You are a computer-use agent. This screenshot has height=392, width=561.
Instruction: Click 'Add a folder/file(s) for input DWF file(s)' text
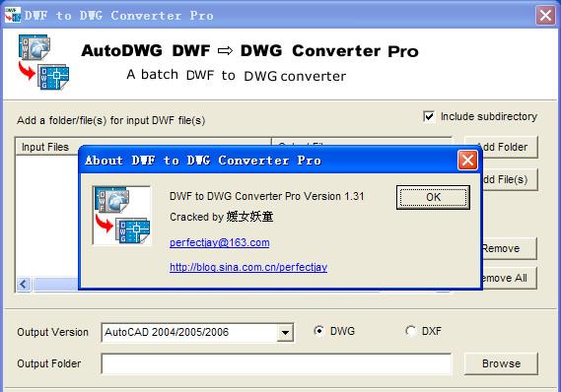(x=110, y=120)
